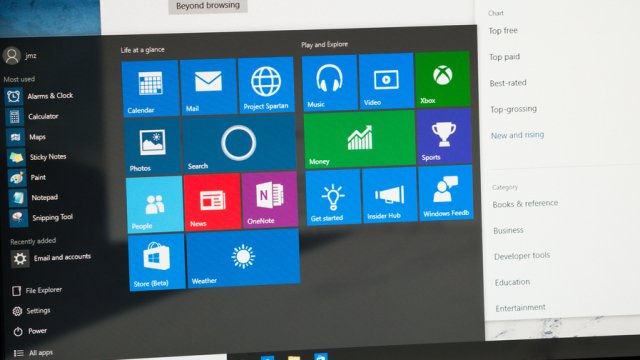Choose Books & reference category in Store
The height and width of the screenshot is (360, 640).
525,204
